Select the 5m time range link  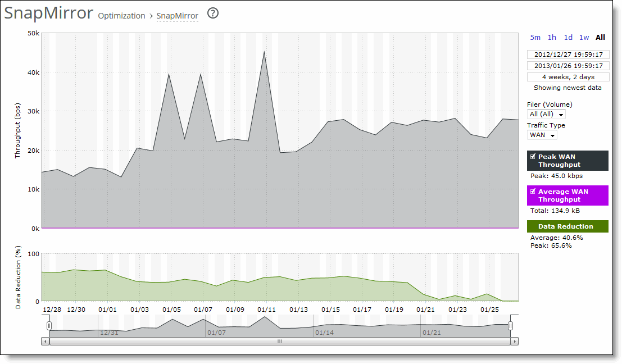pos(534,37)
